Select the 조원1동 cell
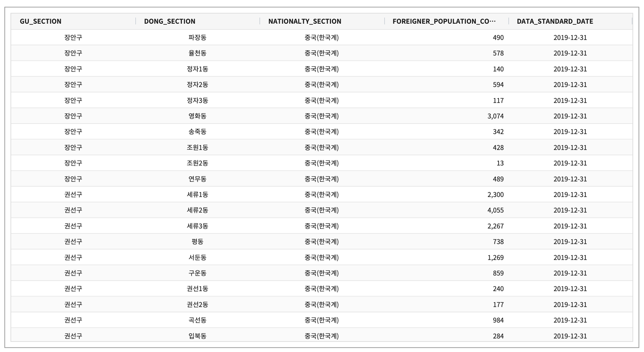 (198, 148)
